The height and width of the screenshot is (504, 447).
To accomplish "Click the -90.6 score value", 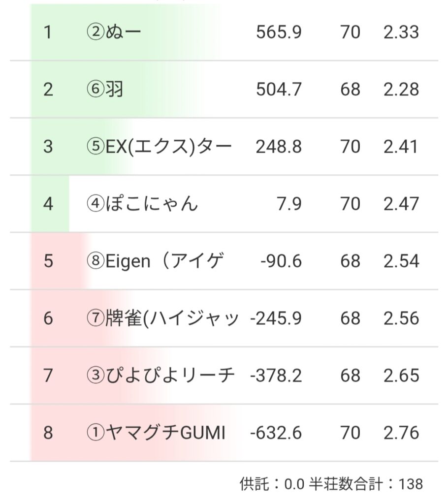I will (281, 261).
